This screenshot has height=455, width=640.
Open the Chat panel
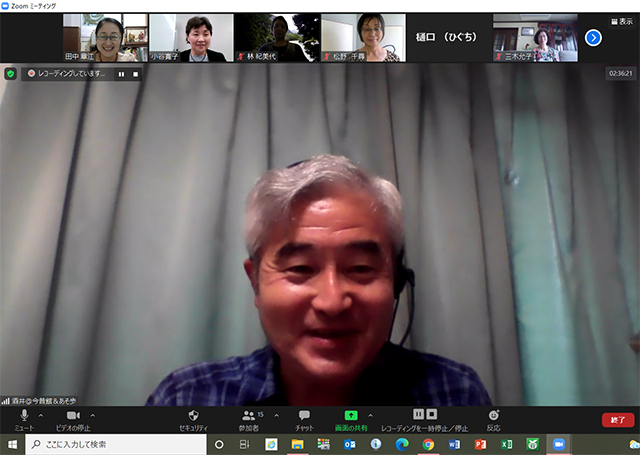coord(304,416)
